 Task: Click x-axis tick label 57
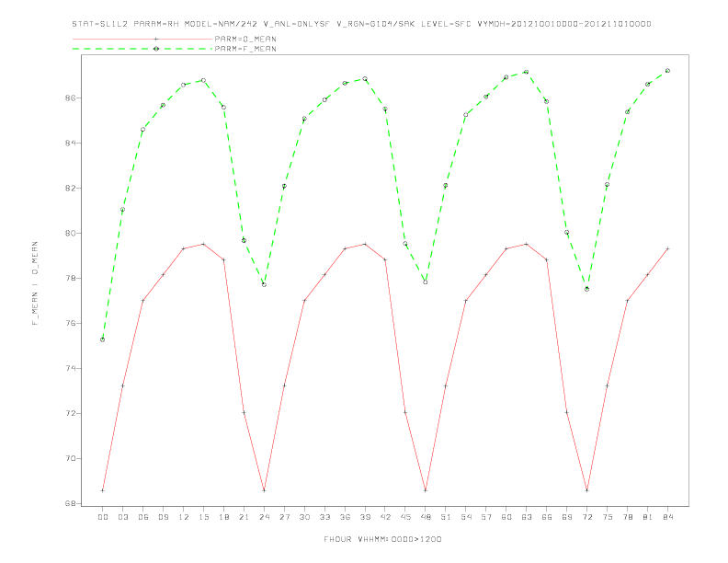coord(486,517)
